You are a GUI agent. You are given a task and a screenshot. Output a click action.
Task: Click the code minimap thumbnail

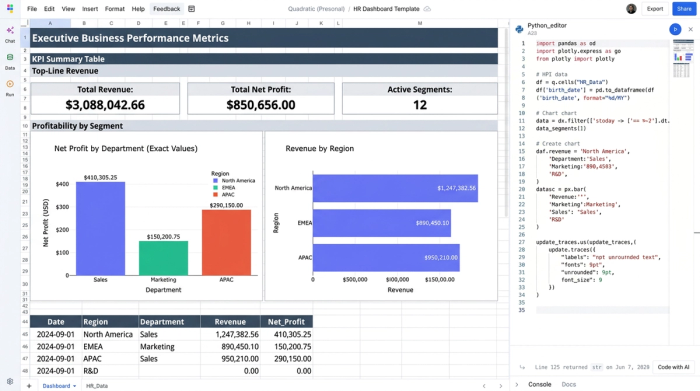[683, 58]
